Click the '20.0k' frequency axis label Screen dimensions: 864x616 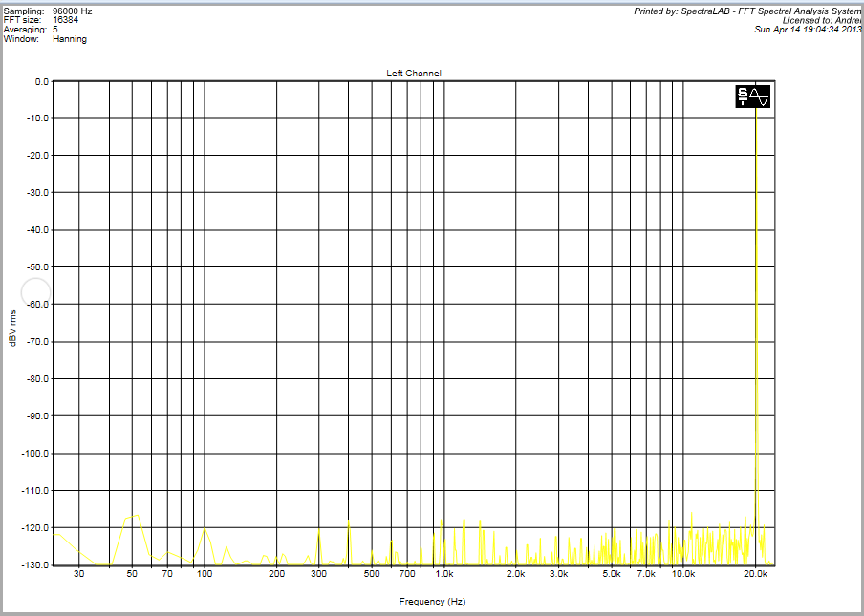[x=755, y=574]
